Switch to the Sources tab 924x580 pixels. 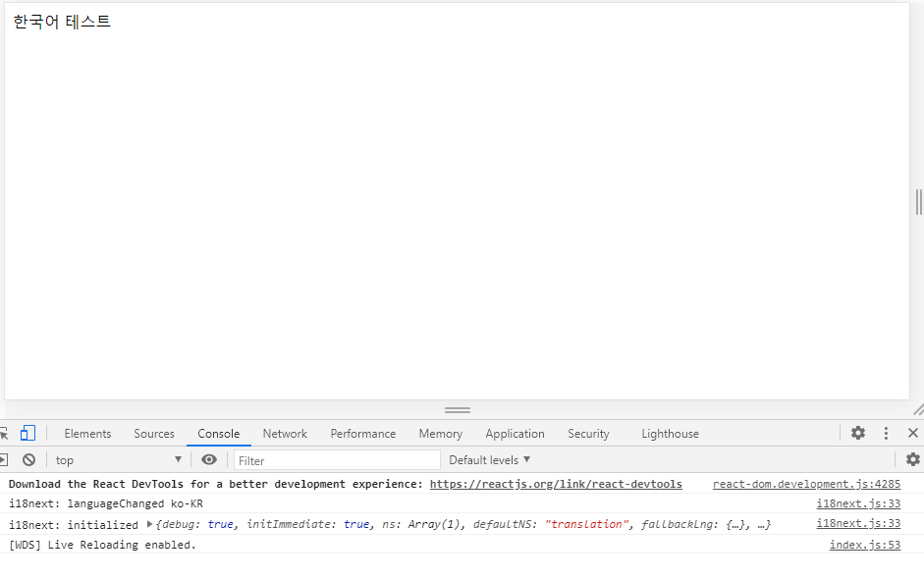pos(154,434)
